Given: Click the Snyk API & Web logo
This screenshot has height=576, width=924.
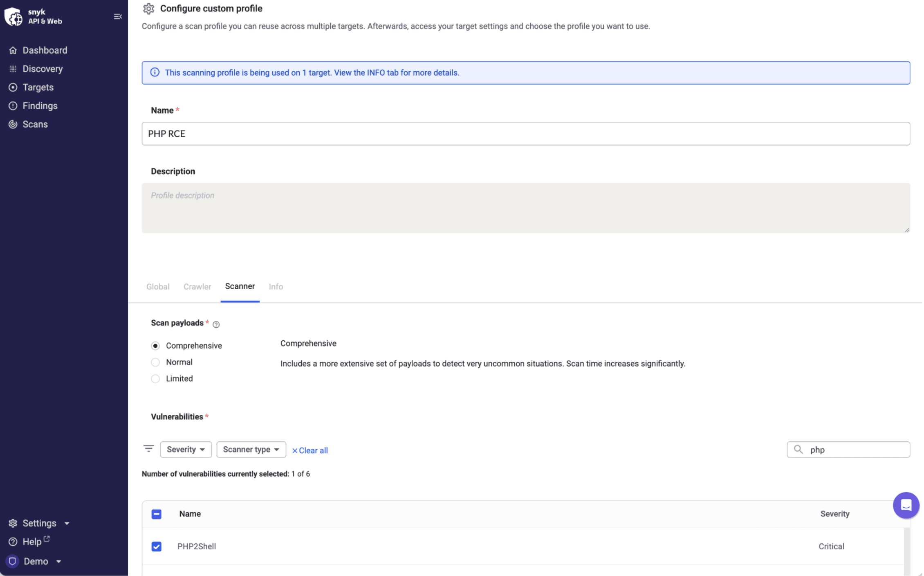Looking at the screenshot, I should (x=34, y=16).
